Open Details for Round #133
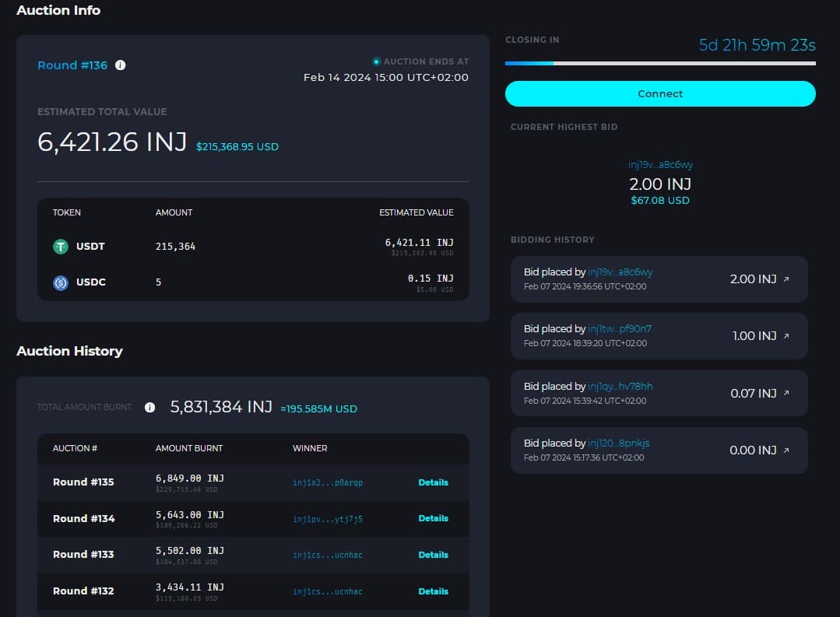 coord(433,555)
